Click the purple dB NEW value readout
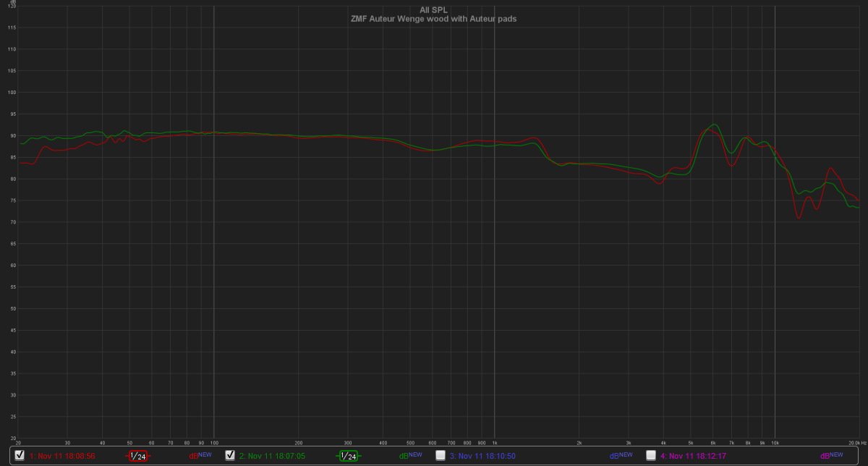This screenshot has width=868, height=466. (831, 456)
